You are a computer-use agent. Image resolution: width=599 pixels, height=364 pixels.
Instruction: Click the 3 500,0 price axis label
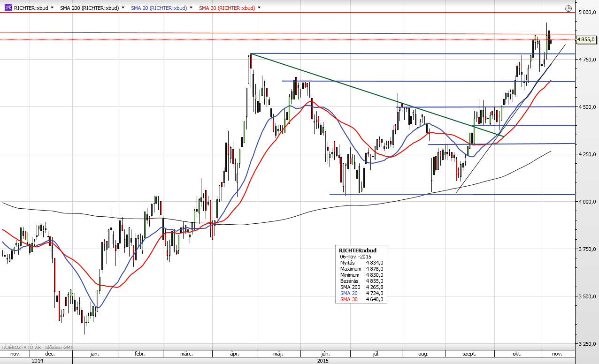[587, 296]
